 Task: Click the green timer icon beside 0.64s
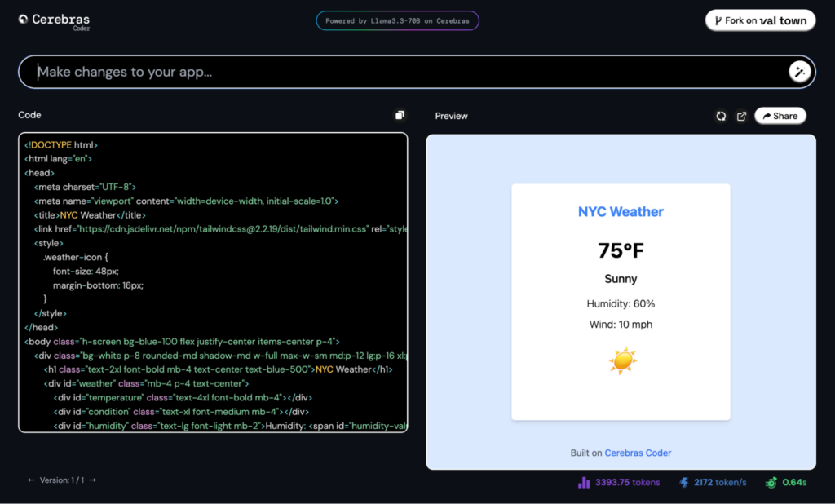pos(769,482)
